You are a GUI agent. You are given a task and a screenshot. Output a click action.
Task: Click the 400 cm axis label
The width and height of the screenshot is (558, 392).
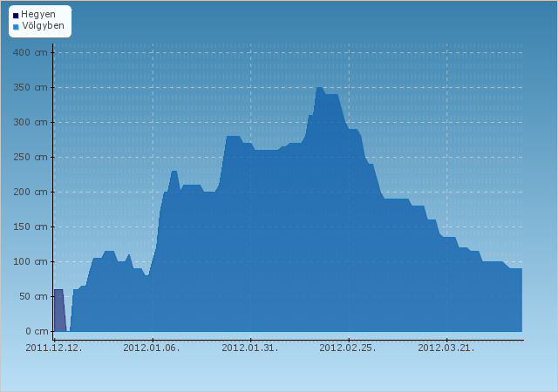[x=31, y=52]
